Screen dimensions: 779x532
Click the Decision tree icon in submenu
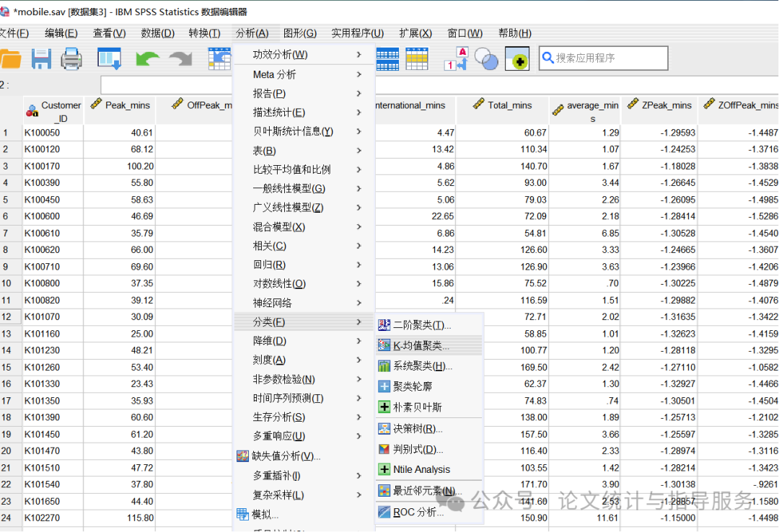tap(384, 429)
